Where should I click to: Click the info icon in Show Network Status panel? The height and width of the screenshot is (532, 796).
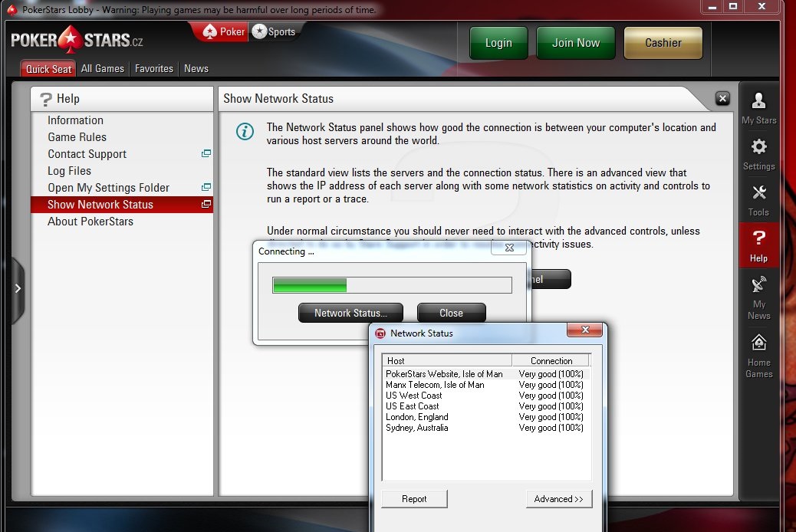point(245,132)
